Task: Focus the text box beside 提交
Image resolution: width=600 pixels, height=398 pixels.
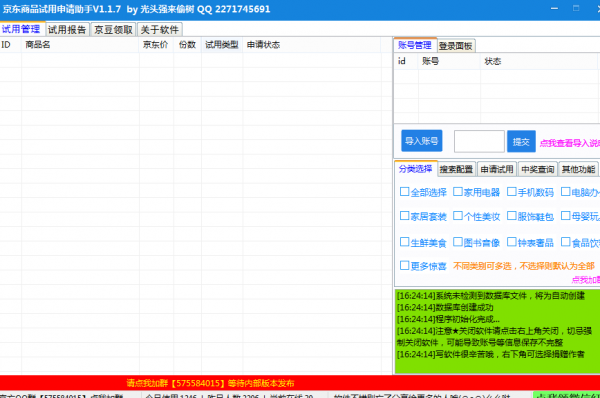Action: (479, 141)
